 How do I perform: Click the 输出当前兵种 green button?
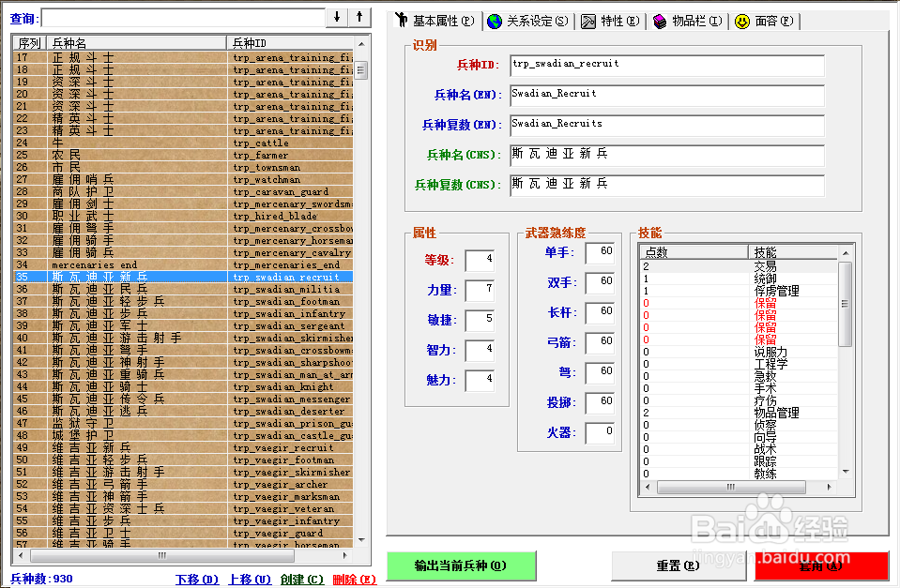coord(462,565)
